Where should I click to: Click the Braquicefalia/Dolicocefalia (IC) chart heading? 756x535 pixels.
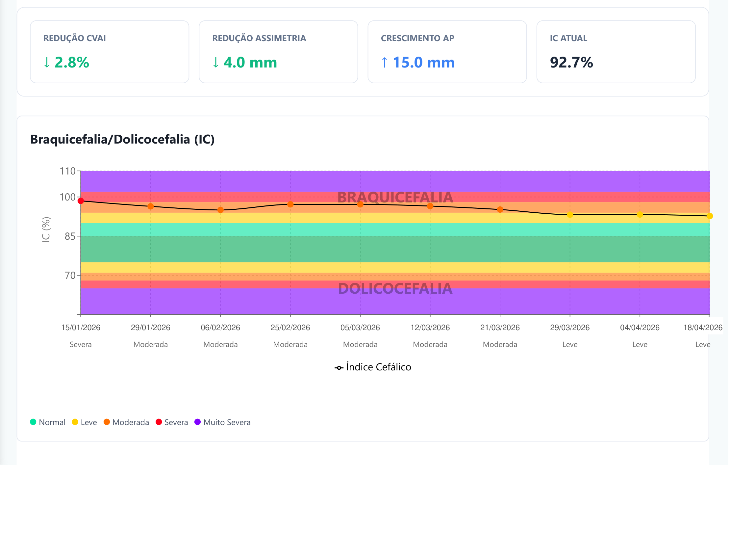click(122, 139)
